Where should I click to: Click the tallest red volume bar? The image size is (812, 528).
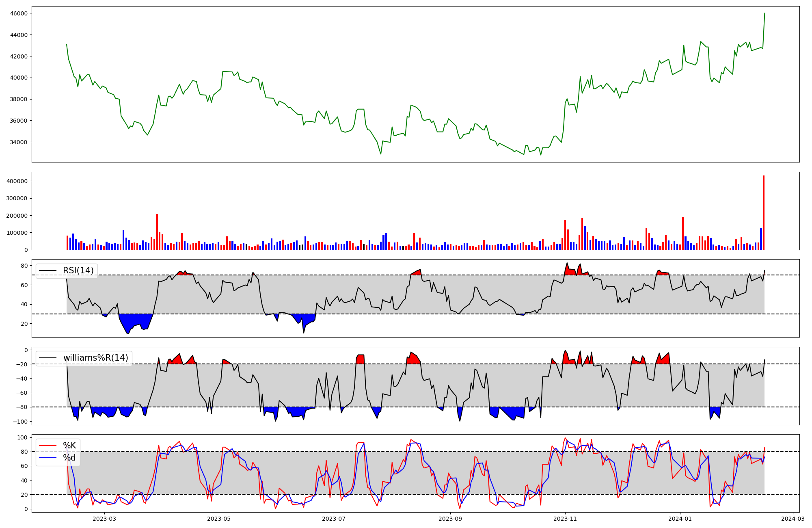click(764, 213)
